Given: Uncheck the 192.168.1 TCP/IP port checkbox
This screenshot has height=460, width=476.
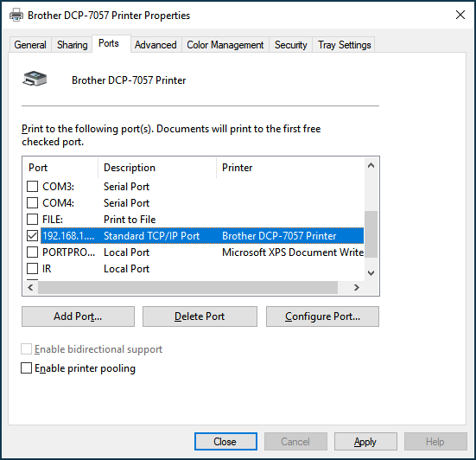Looking at the screenshot, I should (x=33, y=235).
